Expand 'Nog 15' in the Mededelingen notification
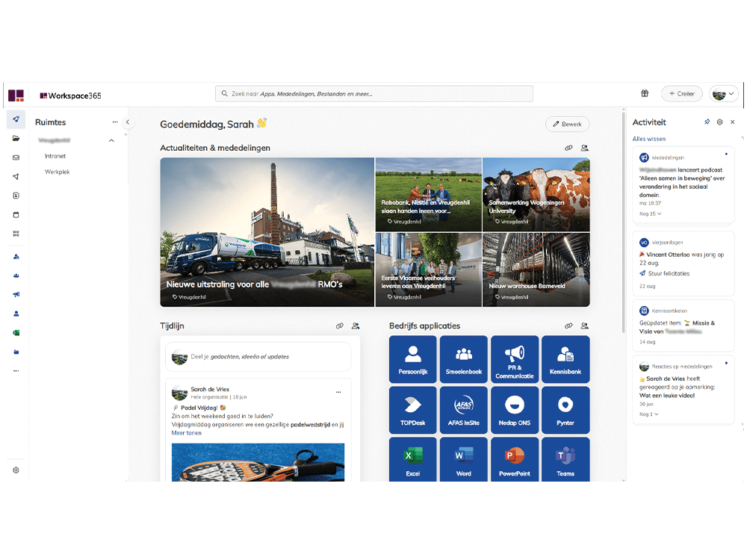 (651, 213)
